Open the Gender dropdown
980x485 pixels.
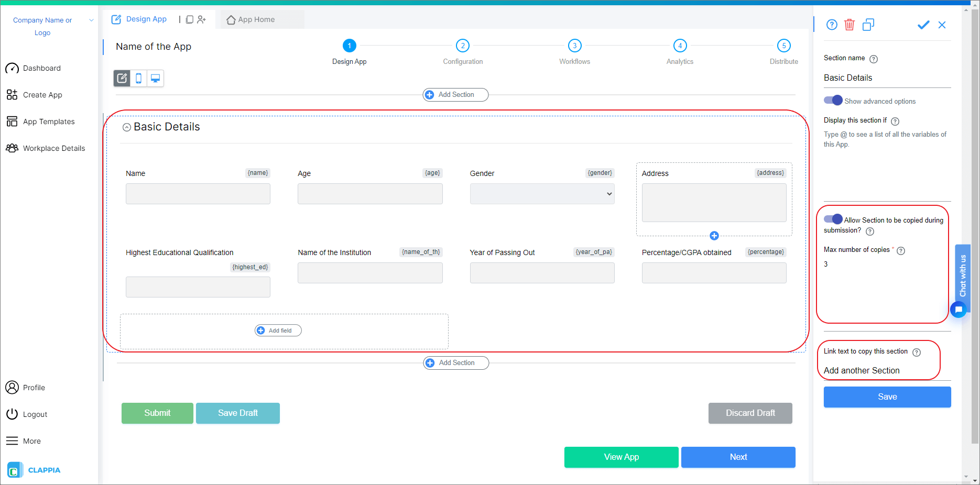click(x=542, y=194)
